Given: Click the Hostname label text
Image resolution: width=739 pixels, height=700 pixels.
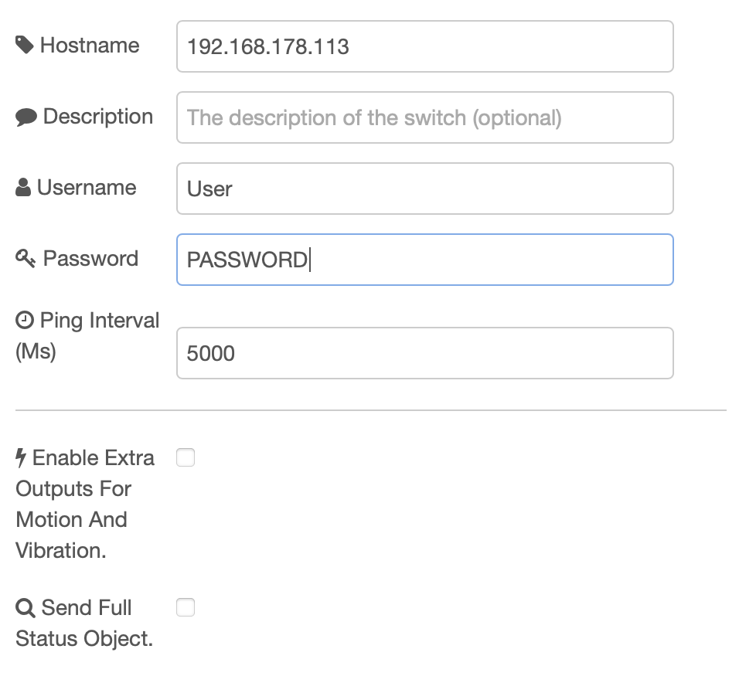Looking at the screenshot, I should [91, 46].
